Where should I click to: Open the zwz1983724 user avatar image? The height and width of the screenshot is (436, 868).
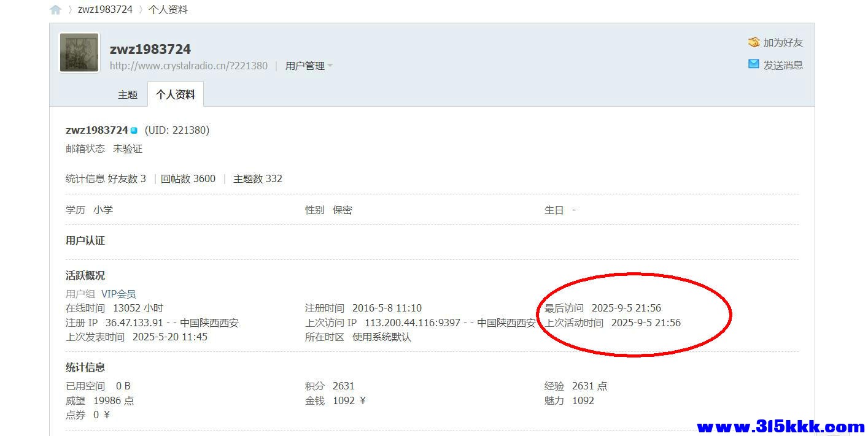pos(79,53)
